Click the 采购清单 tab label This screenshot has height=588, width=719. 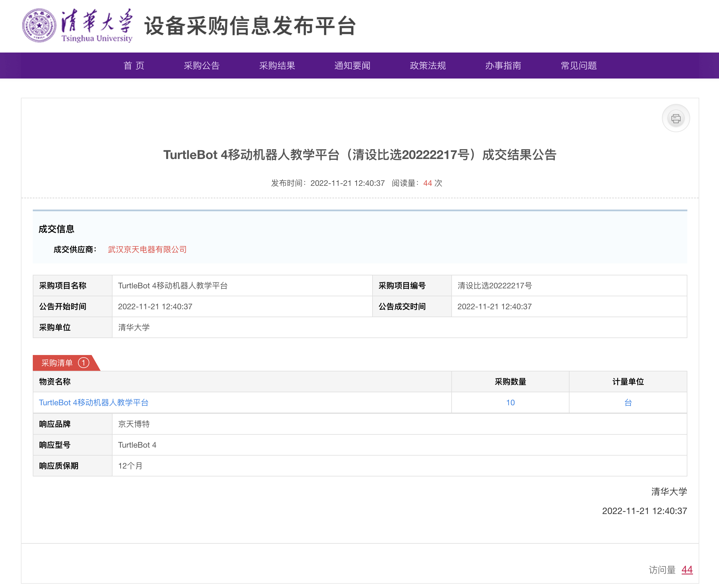(57, 363)
